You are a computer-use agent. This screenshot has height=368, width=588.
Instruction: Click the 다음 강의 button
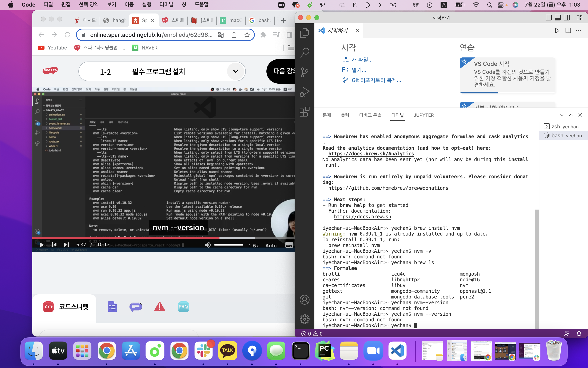click(x=281, y=71)
